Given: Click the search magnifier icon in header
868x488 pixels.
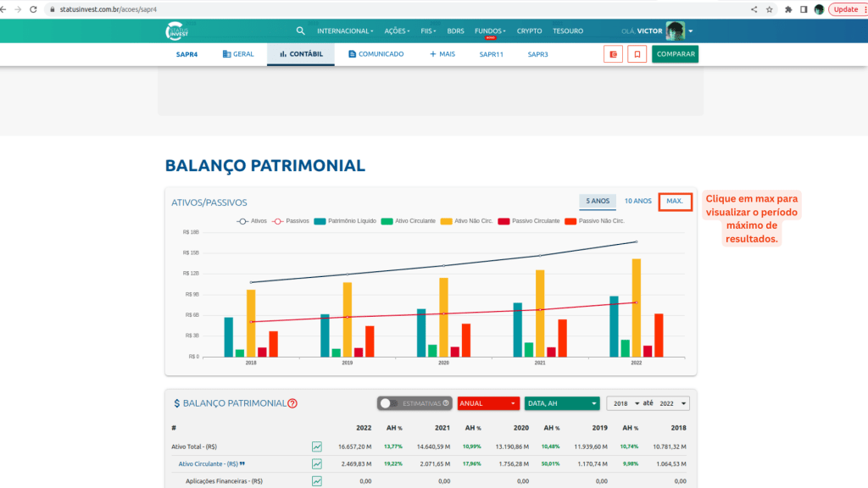Looking at the screenshot, I should click(300, 31).
